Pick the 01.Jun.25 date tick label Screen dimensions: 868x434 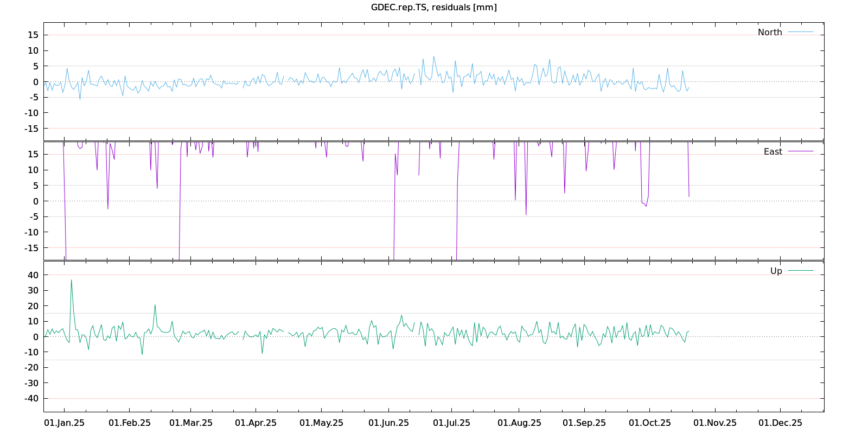click(x=388, y=423)
